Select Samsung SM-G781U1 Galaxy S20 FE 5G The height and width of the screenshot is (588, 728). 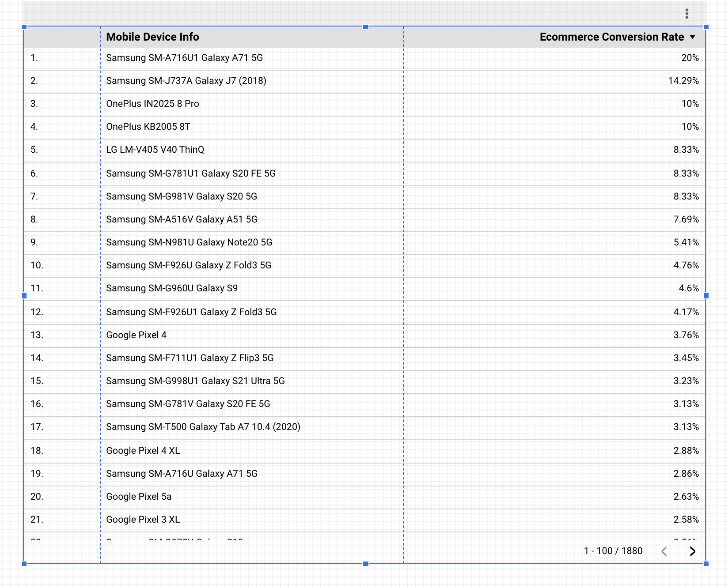[x=364, y=174]
